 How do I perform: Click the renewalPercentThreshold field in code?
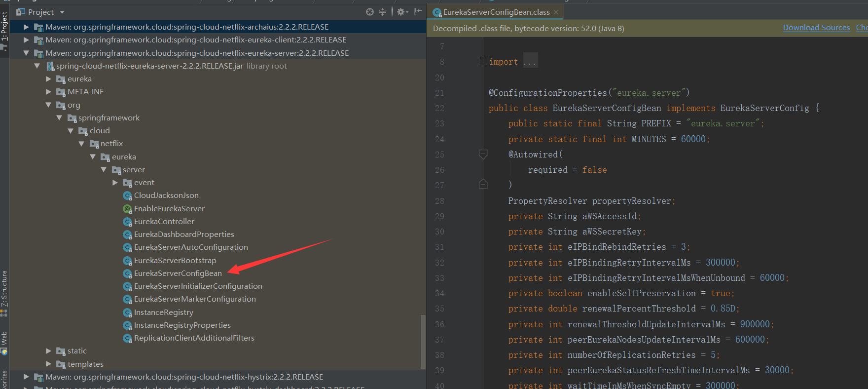(639, 309)
